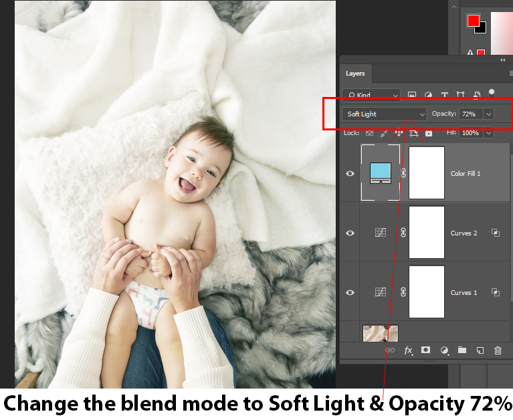Add a layer mask

[425, 350]
